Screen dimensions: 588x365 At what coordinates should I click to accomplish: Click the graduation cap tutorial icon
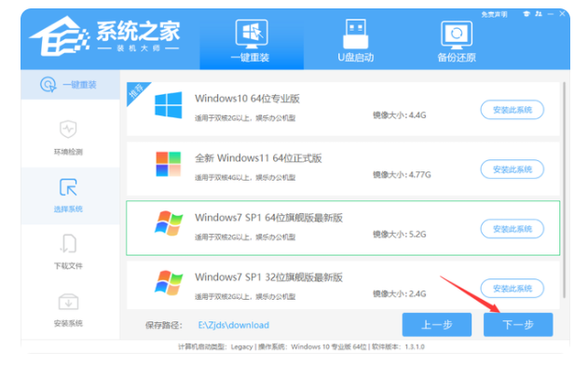pos(526,14)
